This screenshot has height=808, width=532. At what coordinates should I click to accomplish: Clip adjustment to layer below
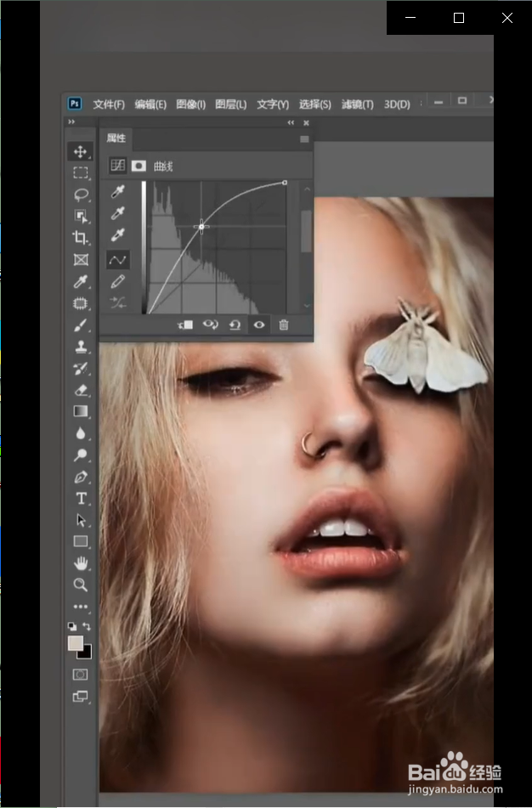pyautogui.click(x=185, y=325)
